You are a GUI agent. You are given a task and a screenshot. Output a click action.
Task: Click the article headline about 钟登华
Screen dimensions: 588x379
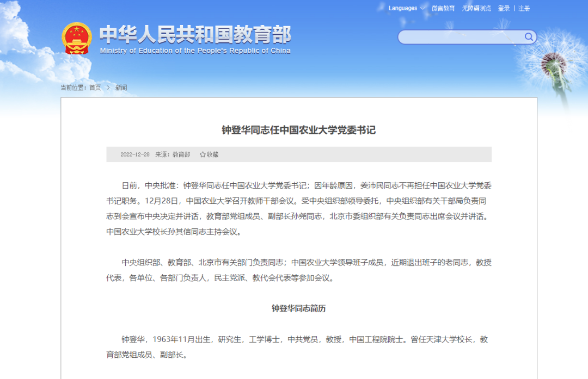click(298, 130)
